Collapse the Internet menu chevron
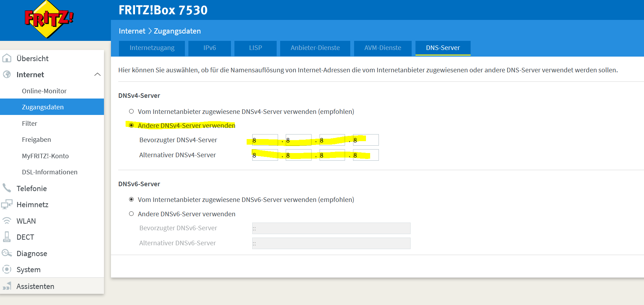Viewport: 644px width, 305px height. click(97, 74)
